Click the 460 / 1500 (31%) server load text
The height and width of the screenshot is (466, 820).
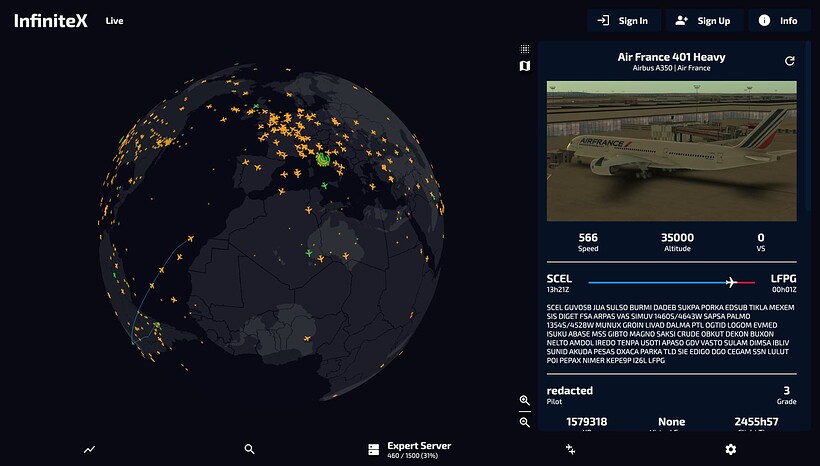point(413,456)
